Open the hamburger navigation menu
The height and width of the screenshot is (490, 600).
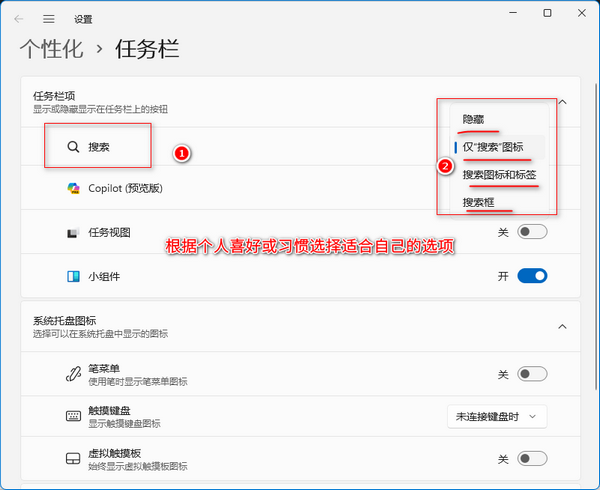coord(48,18)
